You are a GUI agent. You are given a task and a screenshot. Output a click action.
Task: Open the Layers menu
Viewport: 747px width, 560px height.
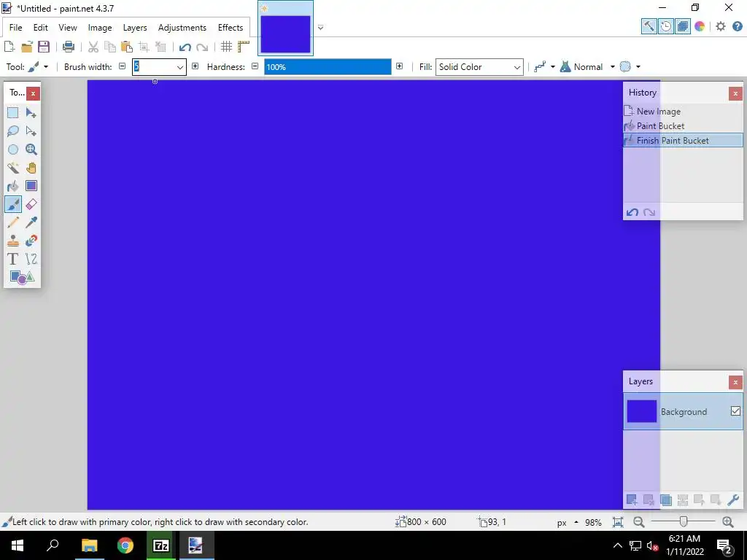(135, 28)
